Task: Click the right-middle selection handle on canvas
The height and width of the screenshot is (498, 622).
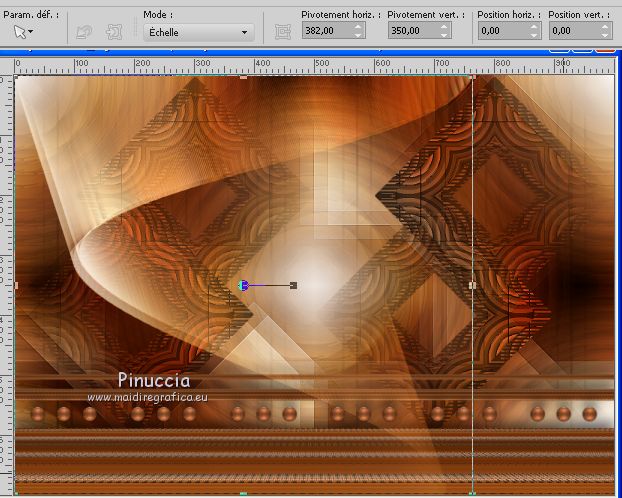Action: (472, 285)
